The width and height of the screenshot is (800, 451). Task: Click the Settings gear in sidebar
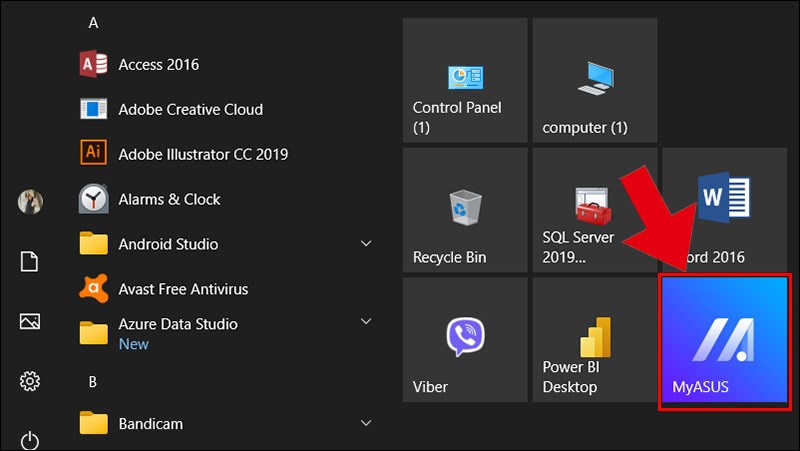pos(30,381)
